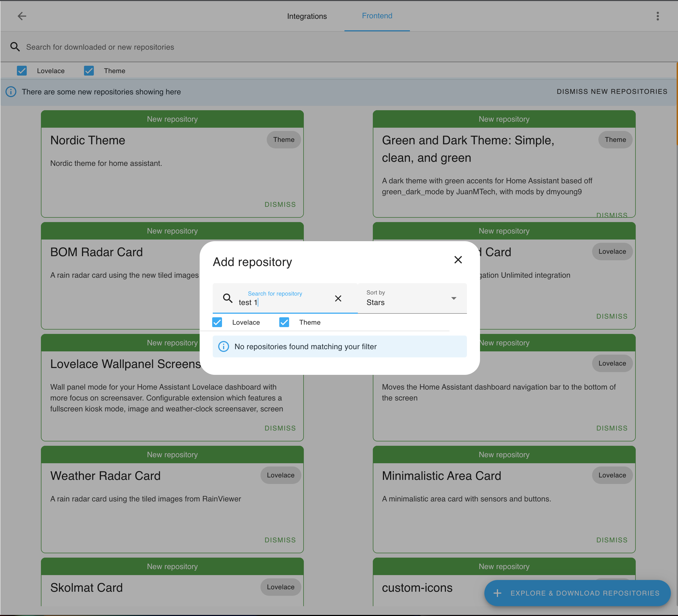Open Green and Dark Theme card title
Viewport: 678px width, 616px height.
click(x=468, y=149)
